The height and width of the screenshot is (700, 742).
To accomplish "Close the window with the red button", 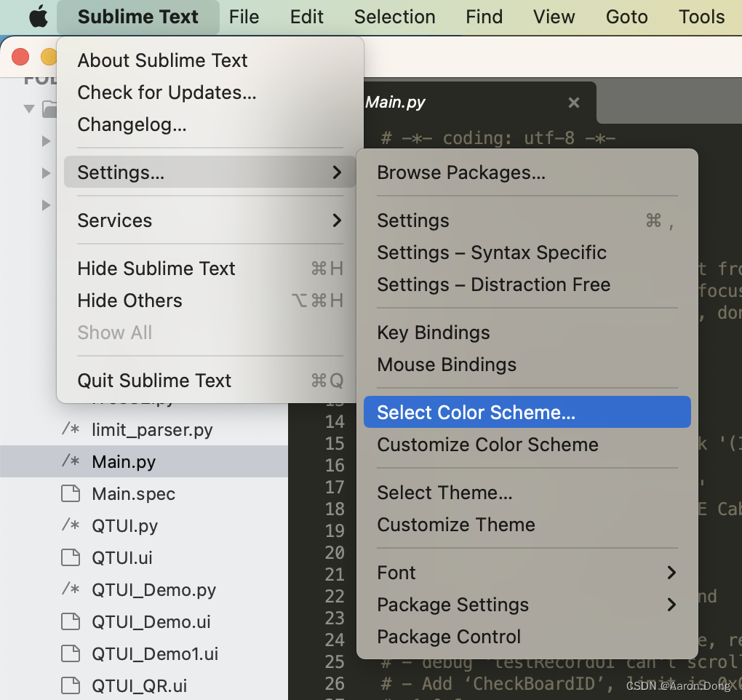I will click(x=20, y=57).
